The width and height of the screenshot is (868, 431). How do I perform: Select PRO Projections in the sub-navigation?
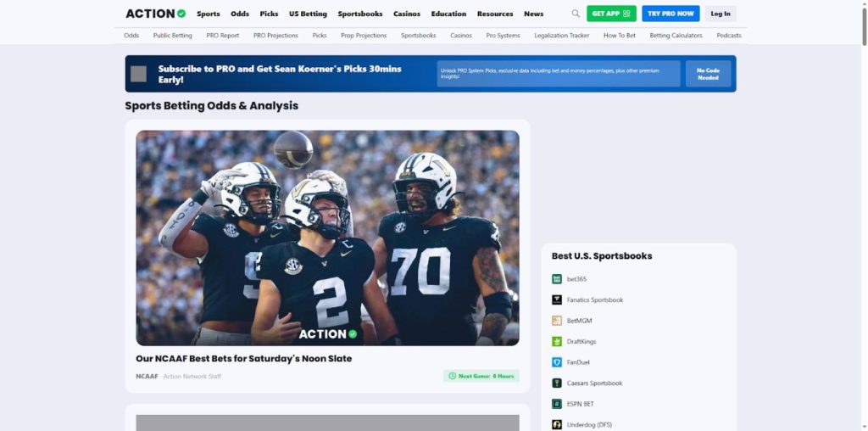275,36
